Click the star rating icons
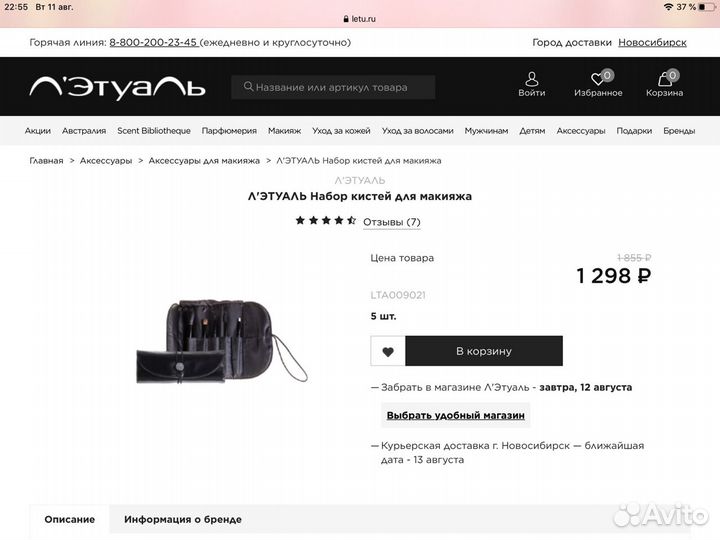The image size is (720, 540). (x=326, y=220)
